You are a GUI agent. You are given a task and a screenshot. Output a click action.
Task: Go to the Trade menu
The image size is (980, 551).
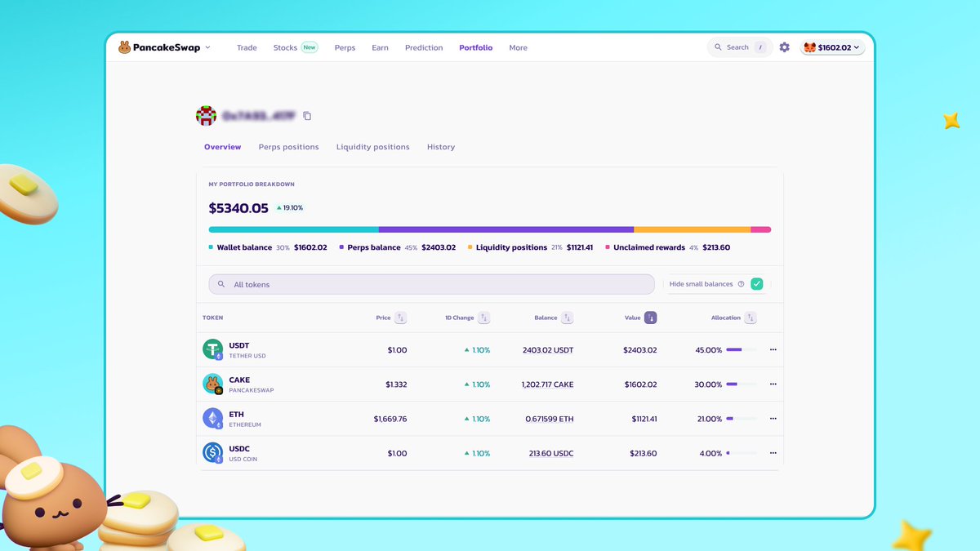pos(247,47)
